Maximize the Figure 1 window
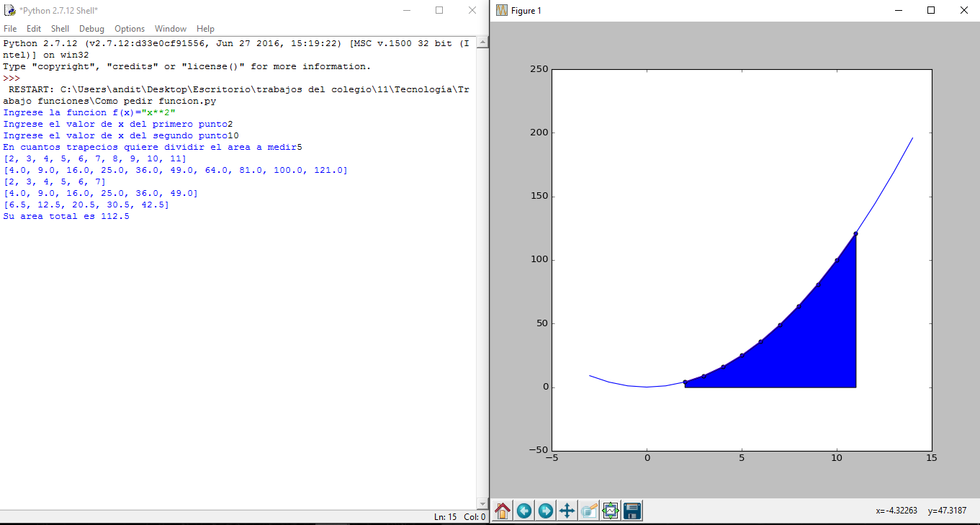Viewport: 980px width, 525px height. tap(931, 10)
